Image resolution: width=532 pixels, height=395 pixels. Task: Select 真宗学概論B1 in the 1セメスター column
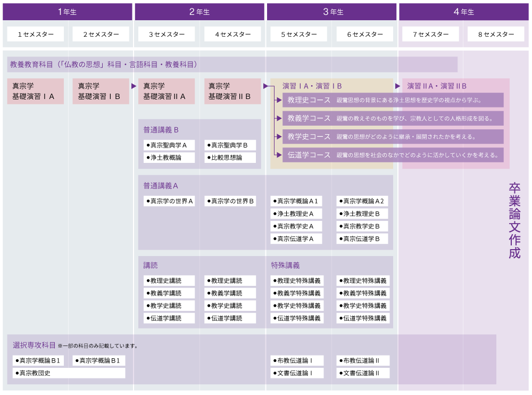(38, 360)
